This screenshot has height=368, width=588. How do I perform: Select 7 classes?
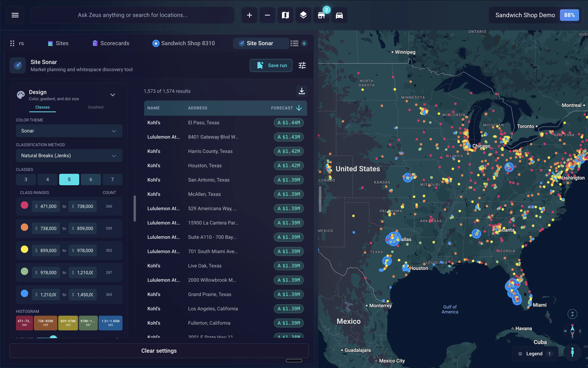(112, 179)
